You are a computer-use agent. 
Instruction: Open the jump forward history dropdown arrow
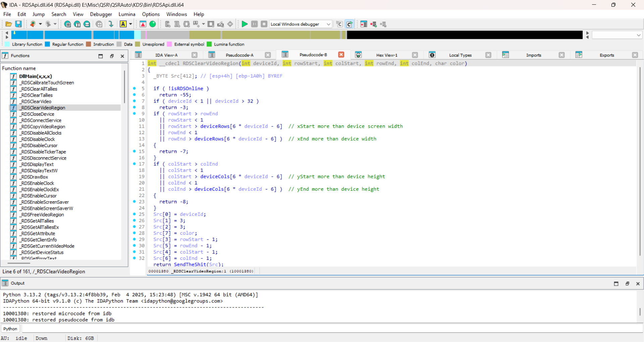click(x=55, y=24)
